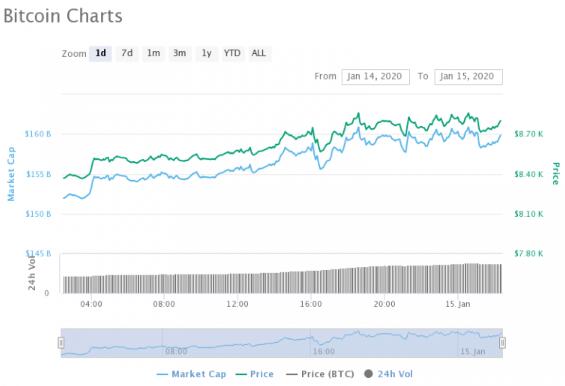Click the 24h Vol axis title
This screenshot has height=386, width=565.
point(32,272)
